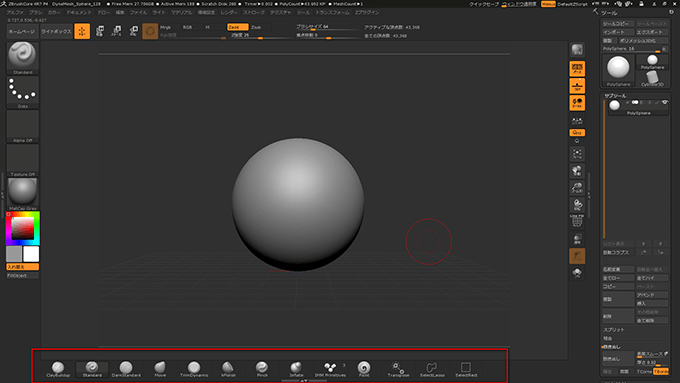Click the FillObject button
680x383 pixels.
[23, 275]
